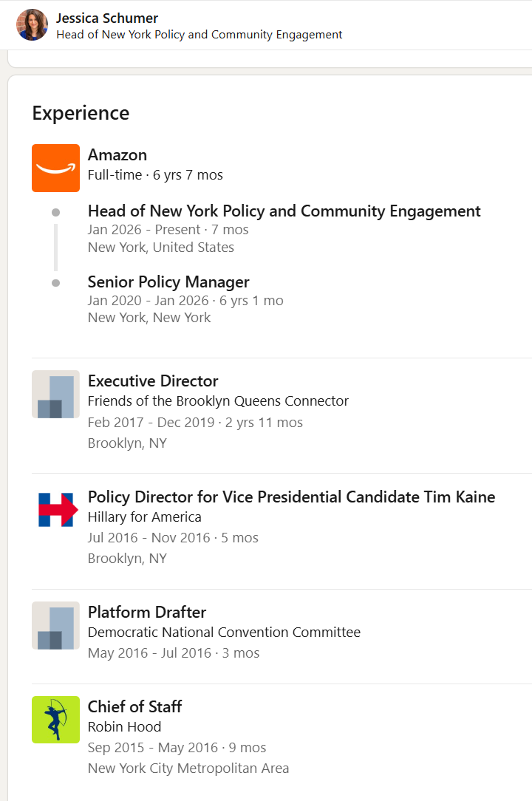532x801 pixels.
Task: Click Democratic National Convention Committee name
Action: point(225,633)
